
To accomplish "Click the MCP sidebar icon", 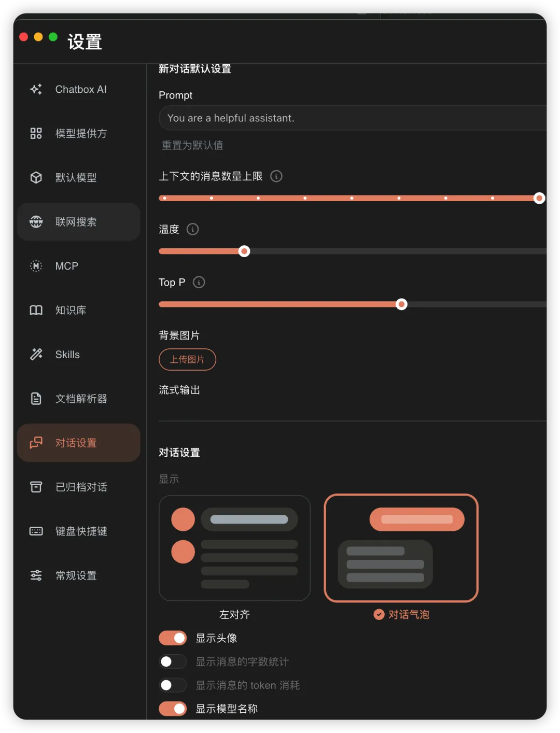I will point(36,266).
